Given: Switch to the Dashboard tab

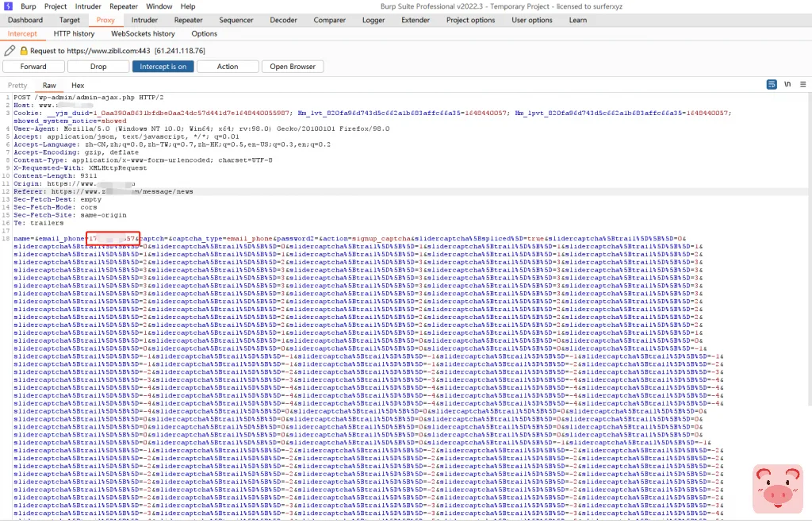Looking at the screenshot, I should click(25, 20).
